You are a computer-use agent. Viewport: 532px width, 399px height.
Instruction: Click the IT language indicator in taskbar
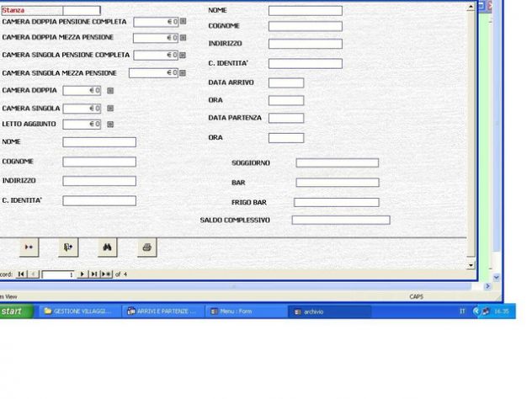click(462, 311)
